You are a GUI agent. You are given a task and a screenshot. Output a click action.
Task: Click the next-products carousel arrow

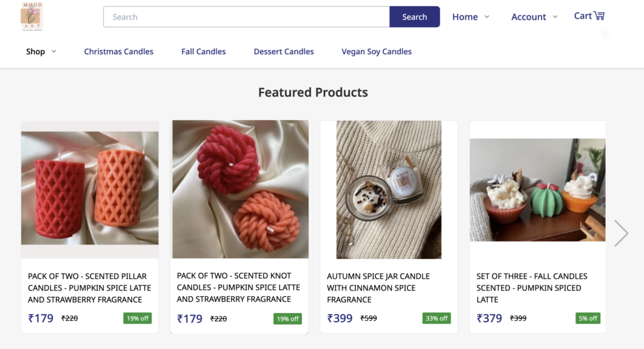point(621,233)
